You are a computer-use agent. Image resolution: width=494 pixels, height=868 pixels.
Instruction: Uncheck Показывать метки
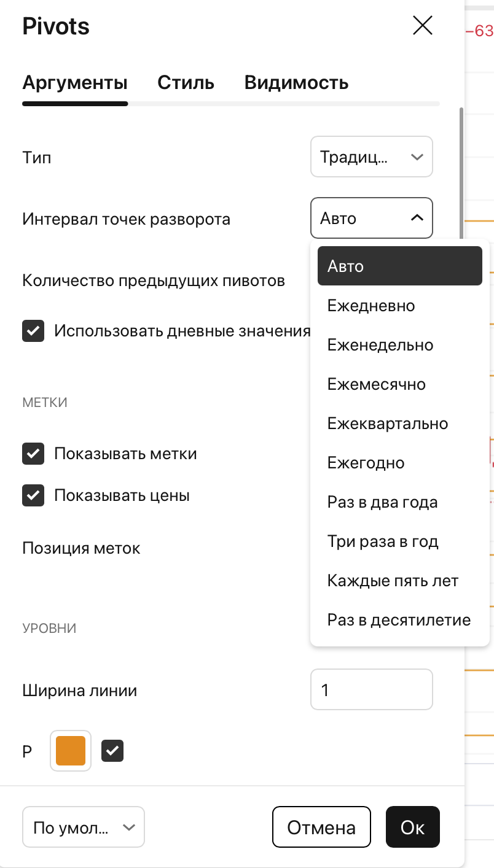pos(33,454)
